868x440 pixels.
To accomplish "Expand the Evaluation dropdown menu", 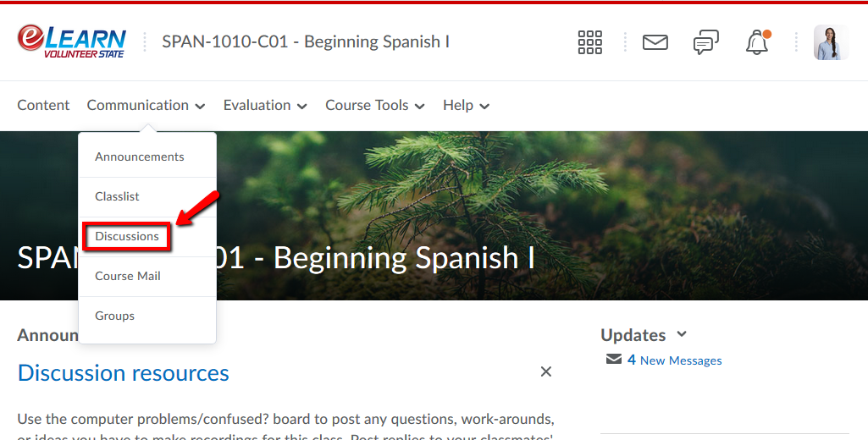I will click(265, 106).
